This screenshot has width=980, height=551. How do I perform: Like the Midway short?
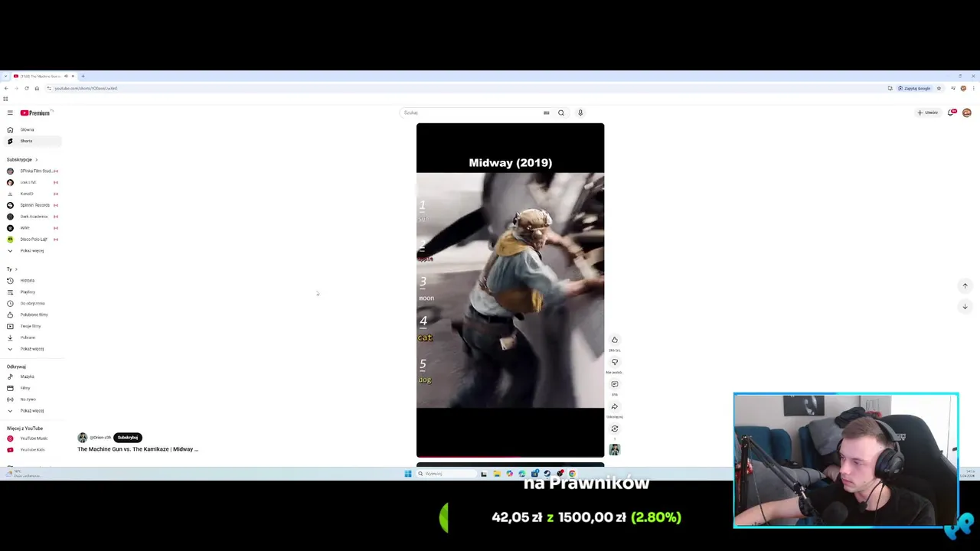click(614, 340)
